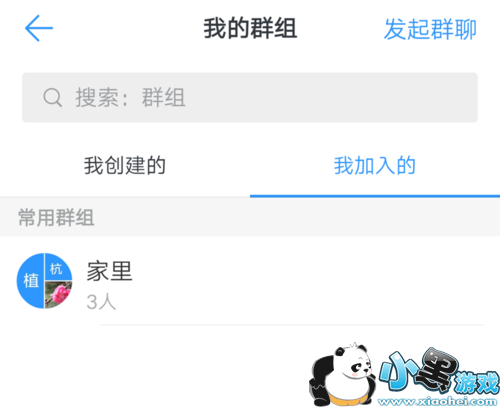
Task: Start a group chat via 发起群聊
Action: (430, 29)
